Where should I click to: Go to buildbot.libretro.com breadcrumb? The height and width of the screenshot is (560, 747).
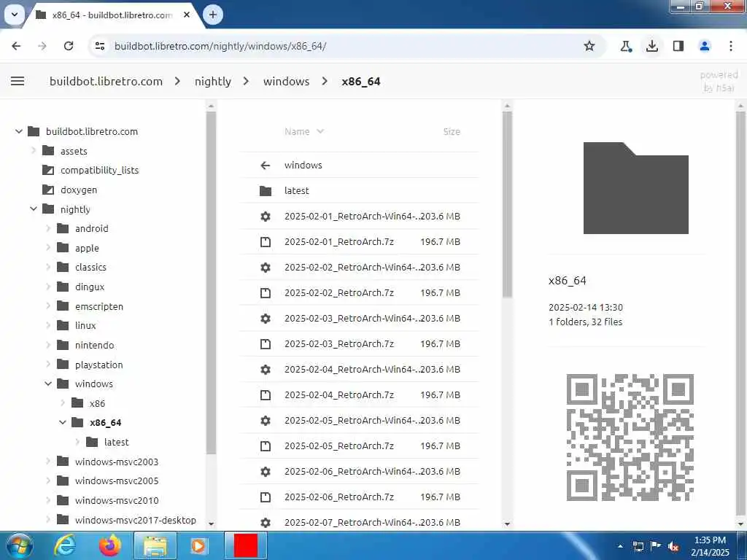[x=106, y=82]
